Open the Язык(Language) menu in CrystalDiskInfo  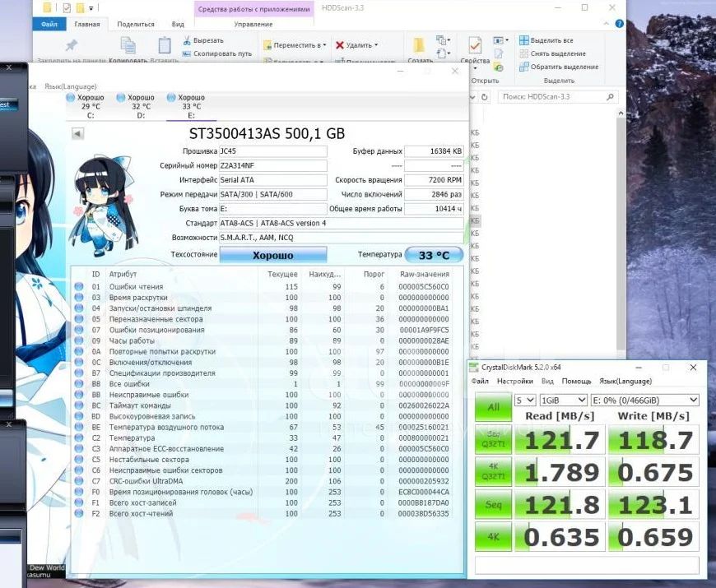(x=70, y=86)
